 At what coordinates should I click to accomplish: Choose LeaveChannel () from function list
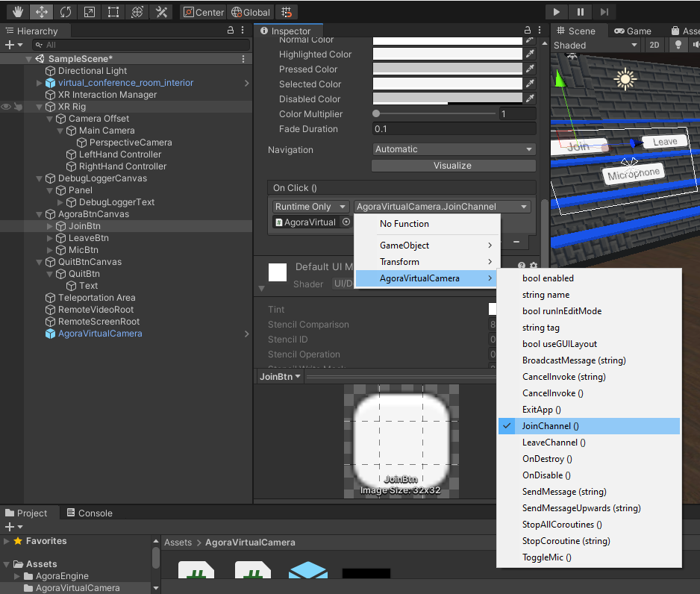554,443
